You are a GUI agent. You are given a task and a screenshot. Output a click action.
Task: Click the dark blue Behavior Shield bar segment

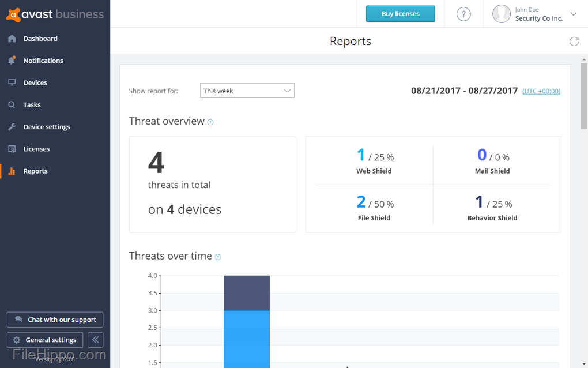pos(247,293)
